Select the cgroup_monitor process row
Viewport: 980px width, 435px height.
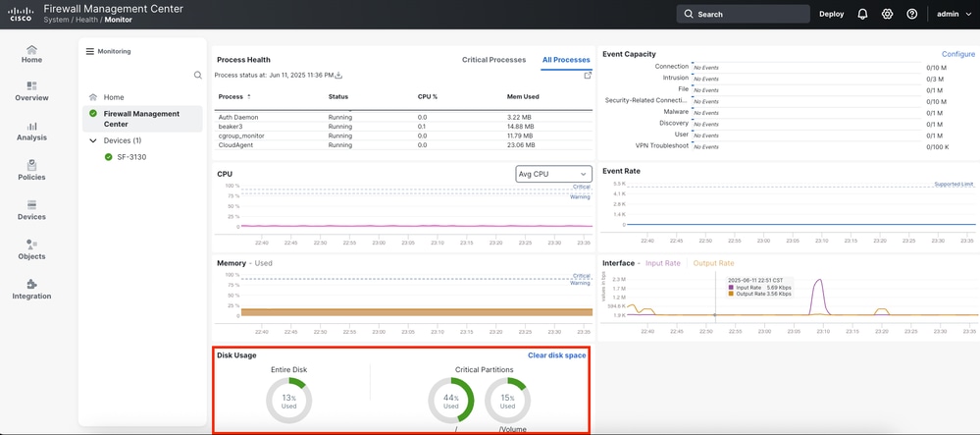[404, 136]
